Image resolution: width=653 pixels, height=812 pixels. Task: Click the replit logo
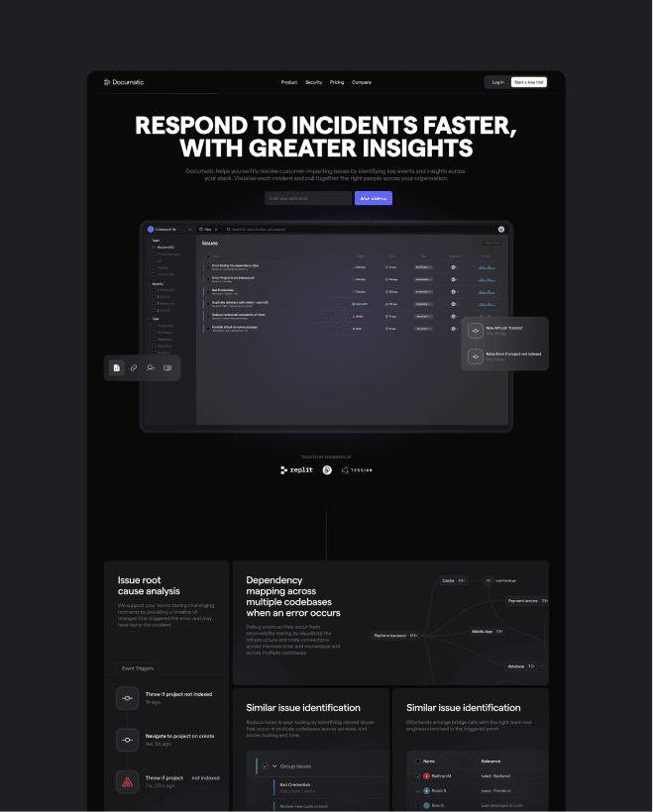click(x=296, y=470)
